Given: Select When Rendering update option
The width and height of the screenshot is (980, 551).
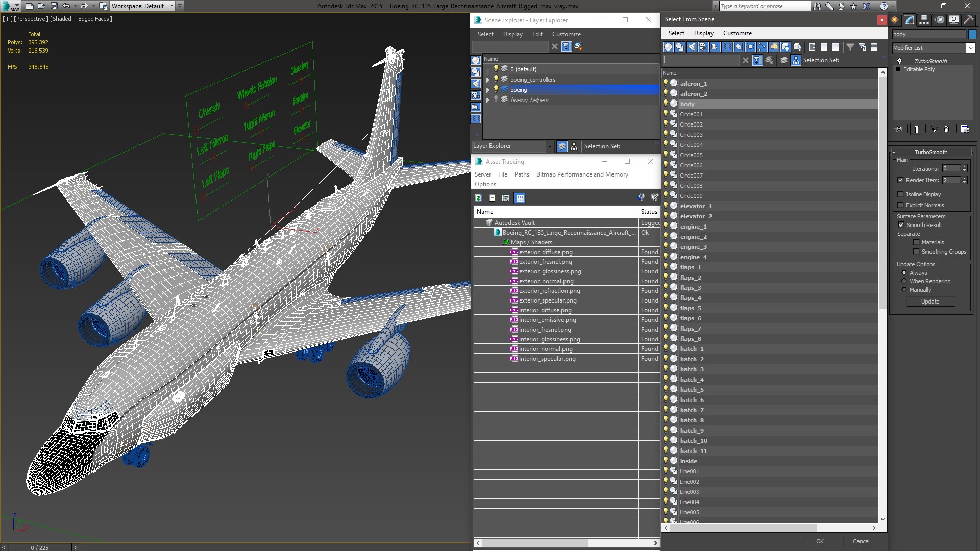Looking at the screenshot, I should click(x=904, y=281).
